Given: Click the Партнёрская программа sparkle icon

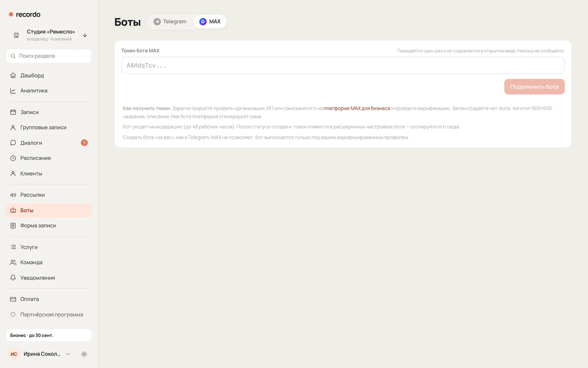Looking at the screenshot, I should tap(13, 315).
